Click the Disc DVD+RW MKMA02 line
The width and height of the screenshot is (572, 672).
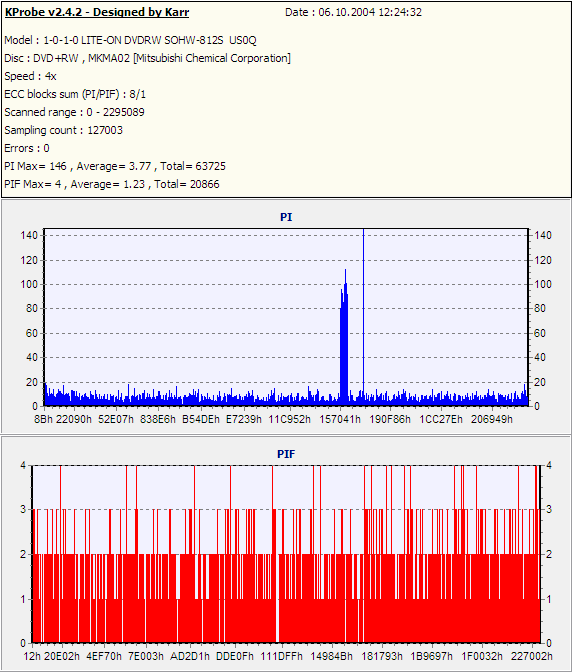(147, 58)
